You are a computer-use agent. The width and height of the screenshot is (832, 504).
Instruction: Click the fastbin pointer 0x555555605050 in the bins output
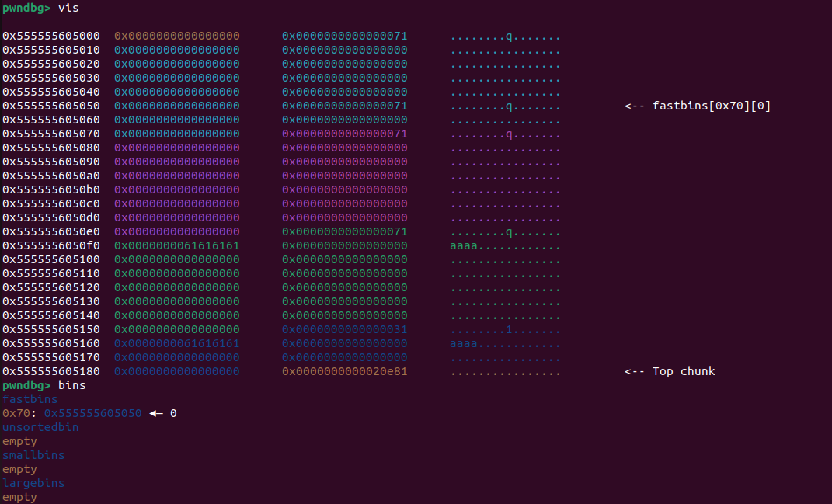pos(92,413)
